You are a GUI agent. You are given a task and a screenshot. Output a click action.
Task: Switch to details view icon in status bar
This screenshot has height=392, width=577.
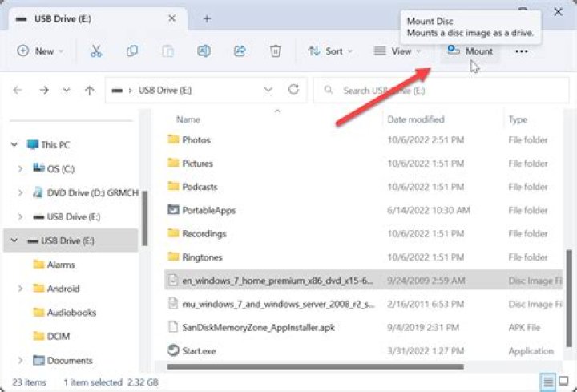[x=547, y=382]
